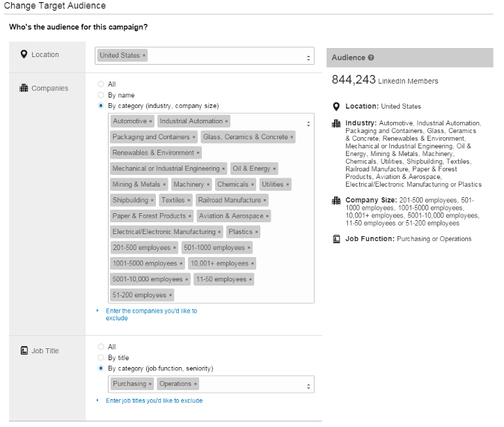This screenshot has width=504, height=427.
Task: Open the Location dropdown arrows
Action: click(308, 58)
